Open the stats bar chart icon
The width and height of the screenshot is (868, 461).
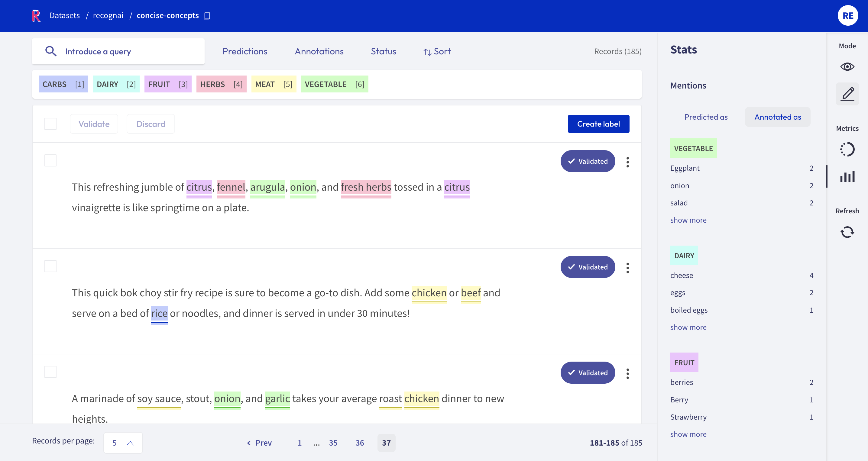click(847, 176)
